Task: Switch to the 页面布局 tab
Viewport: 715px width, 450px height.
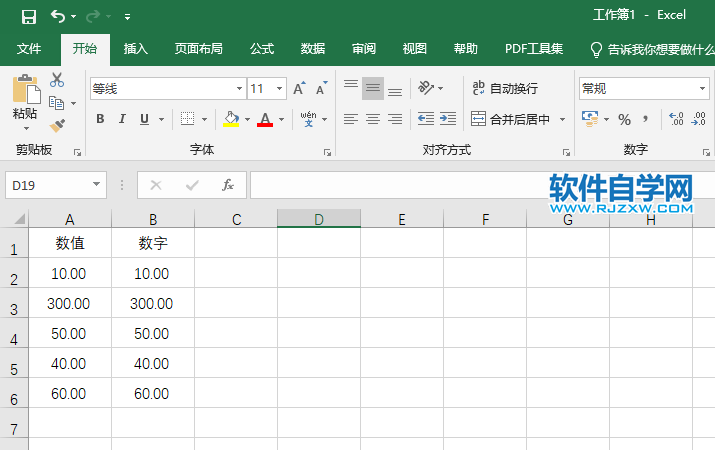Action: 198,49
